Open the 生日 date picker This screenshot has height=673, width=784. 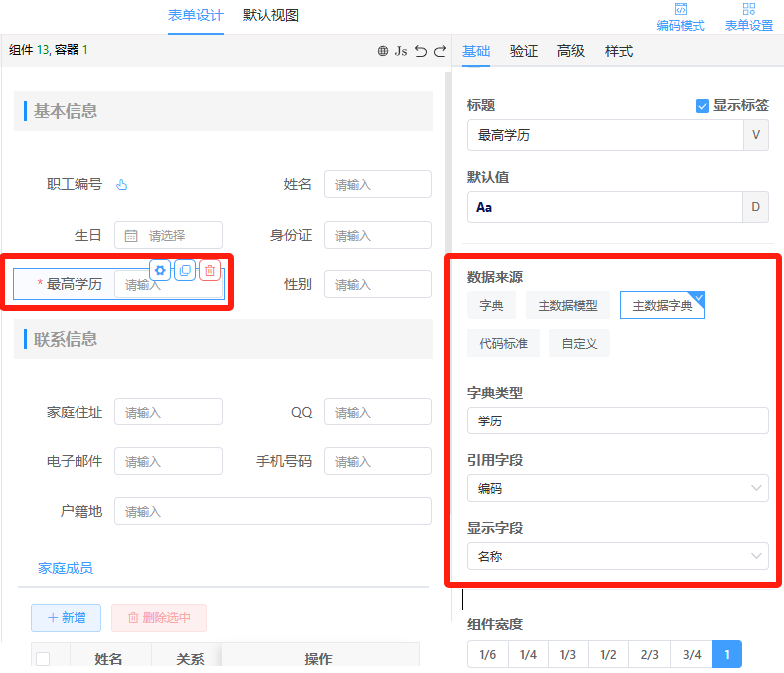click(x=168, y=236)
